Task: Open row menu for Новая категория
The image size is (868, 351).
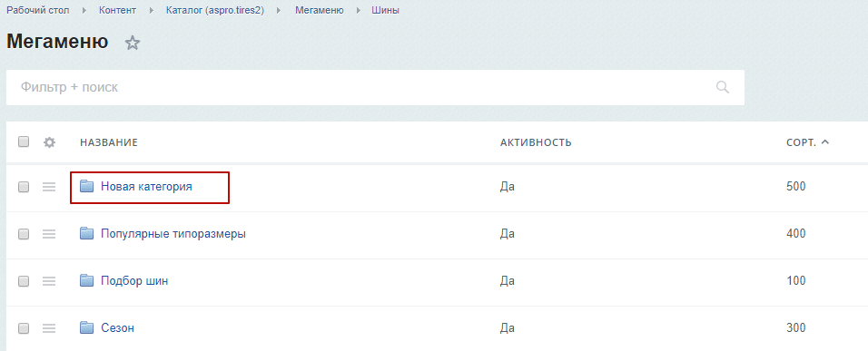Action: coord(49,187)
